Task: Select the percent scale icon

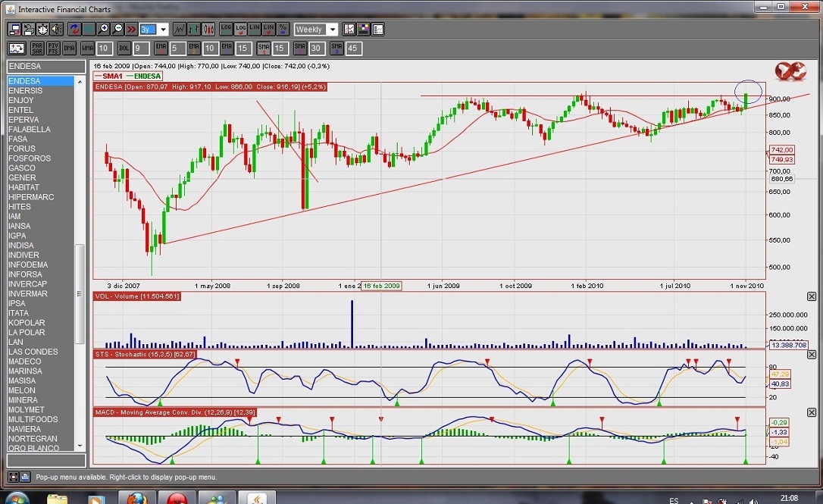Action: point(283,30)
